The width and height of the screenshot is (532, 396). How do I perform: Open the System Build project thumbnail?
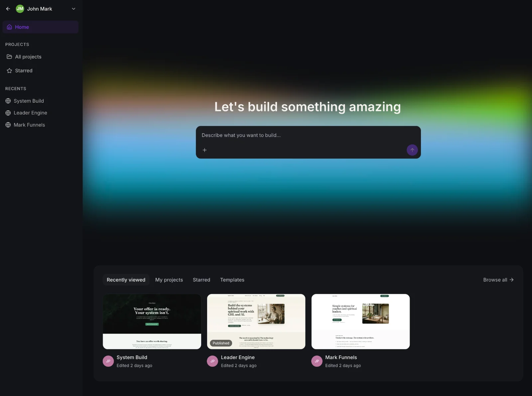152,322
